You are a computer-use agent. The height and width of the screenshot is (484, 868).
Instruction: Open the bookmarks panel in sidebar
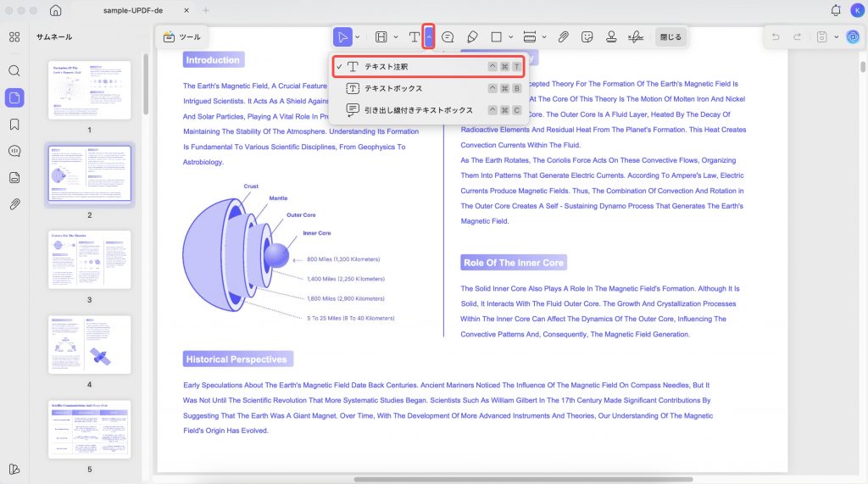(14, 125)
